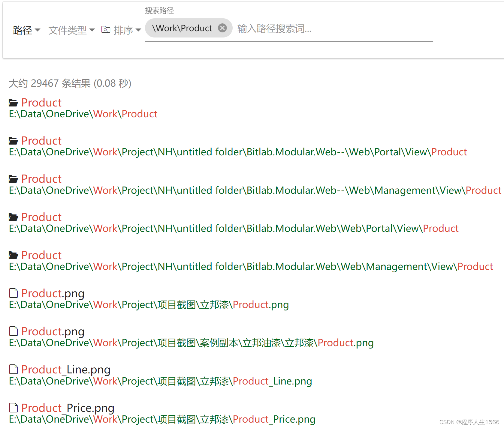
Task: Click the 大约 29467 条结果 count text
Action: [70, 83]
